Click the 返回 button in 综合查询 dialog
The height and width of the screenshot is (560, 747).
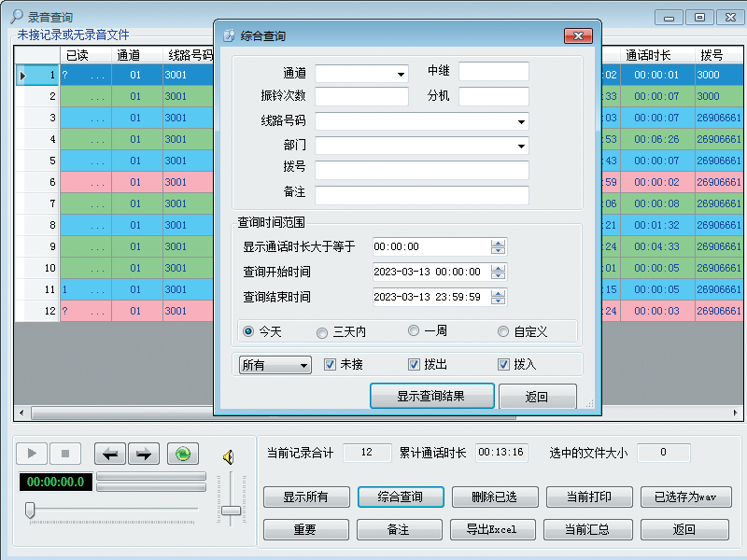(x=538, y=396)
